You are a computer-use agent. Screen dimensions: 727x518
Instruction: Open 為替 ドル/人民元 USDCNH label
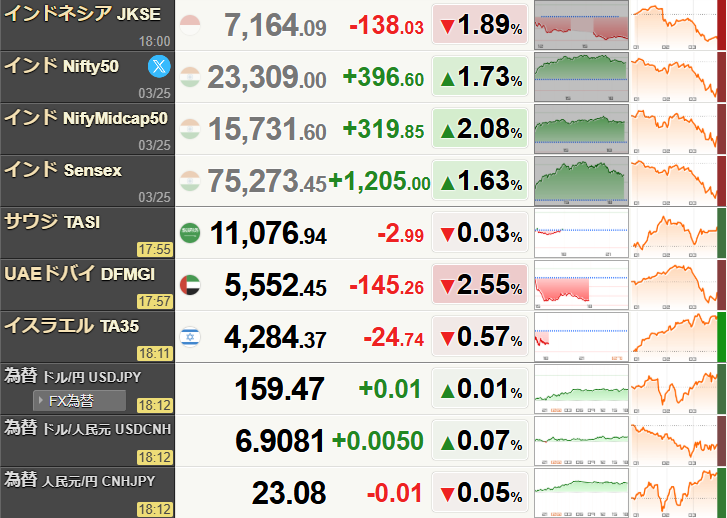tap(88, 428)
